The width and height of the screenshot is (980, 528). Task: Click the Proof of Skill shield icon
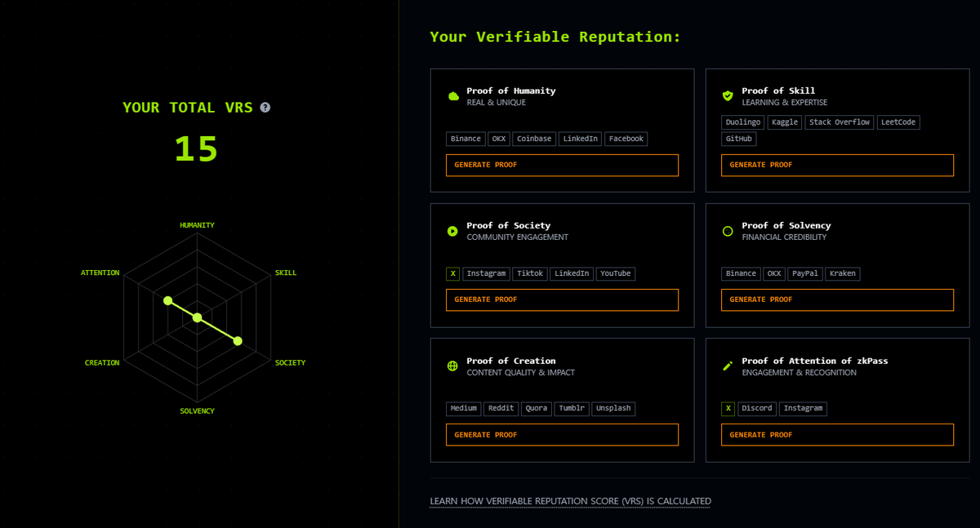728,96
